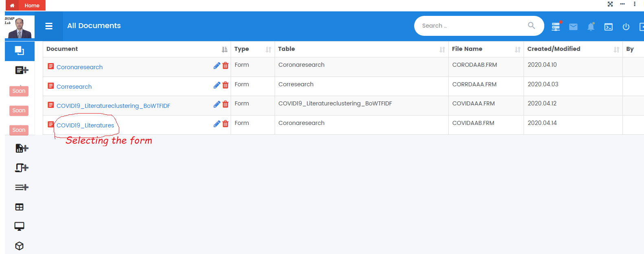The image size is (644, 254).
Task: Toggle fullscreen with the expand icon
Action: coord(610,4)
